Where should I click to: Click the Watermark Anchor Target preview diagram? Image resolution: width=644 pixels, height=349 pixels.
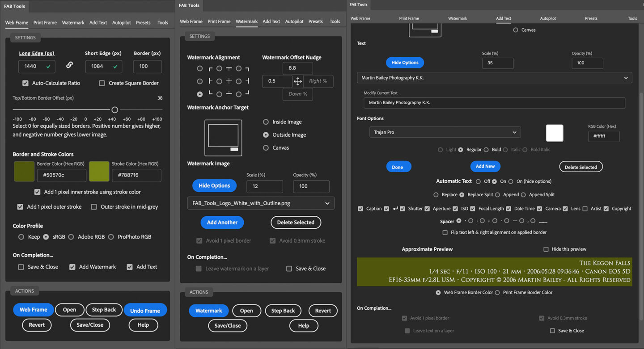[223, 138]
